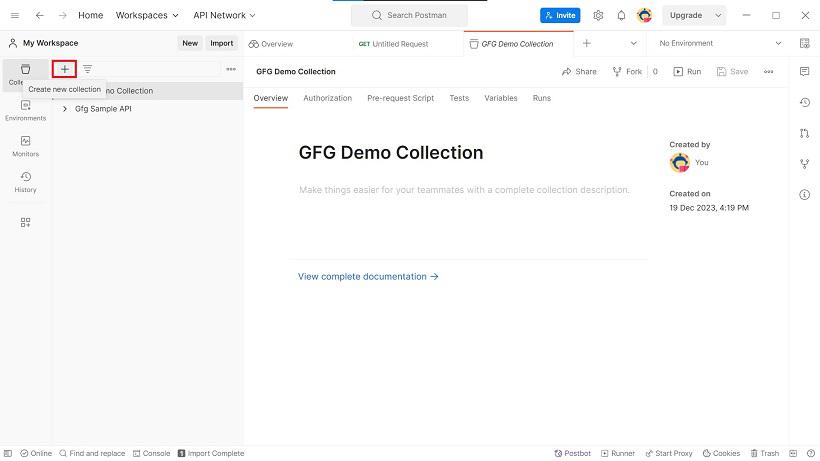Open Collections in the sidebar
The image size is (820, 461).
pos(25,74)
